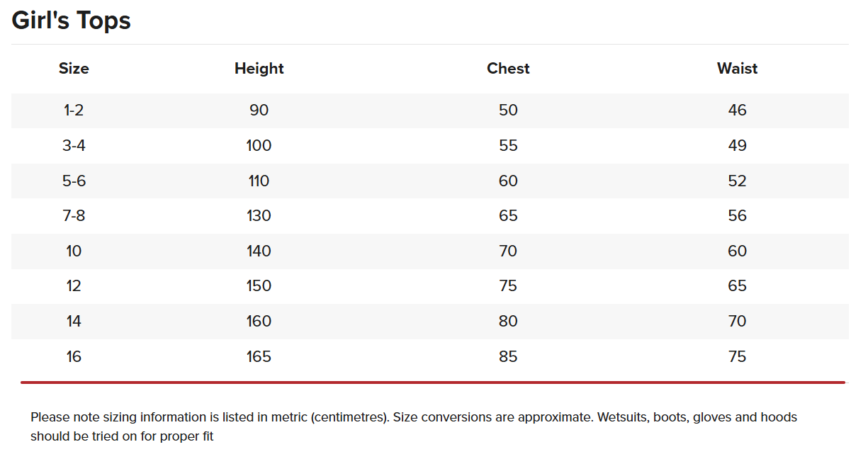Select the Chest column header

tap(508, 69)
